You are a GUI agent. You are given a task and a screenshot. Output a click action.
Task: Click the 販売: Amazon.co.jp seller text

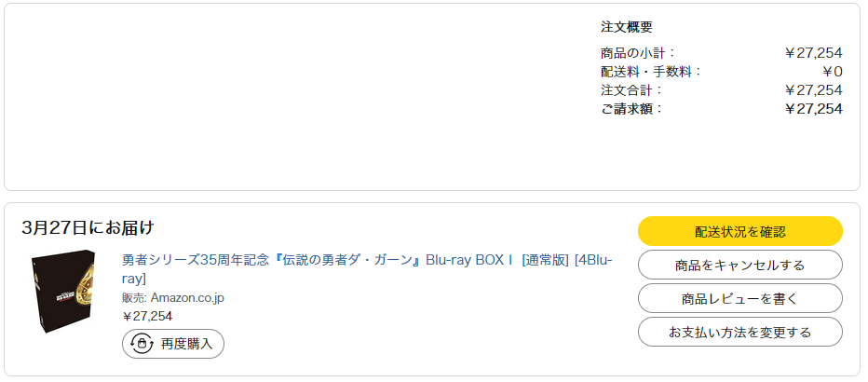pyautogui.click(x=173, y=298)
